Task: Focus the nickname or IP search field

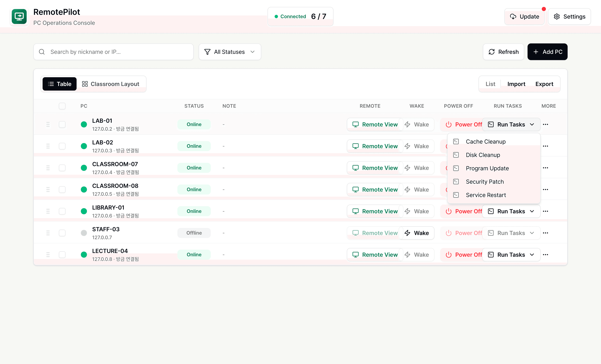Action: tap(114, 52)
